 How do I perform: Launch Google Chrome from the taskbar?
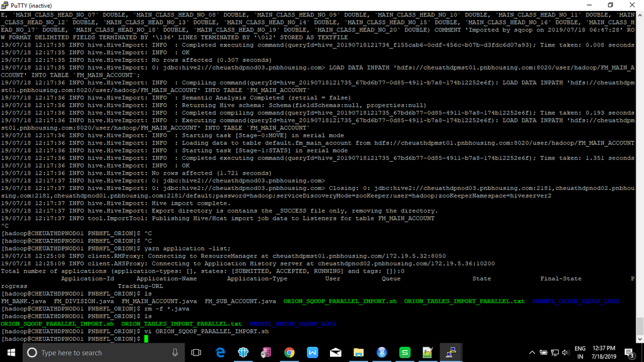coord(289,352)
